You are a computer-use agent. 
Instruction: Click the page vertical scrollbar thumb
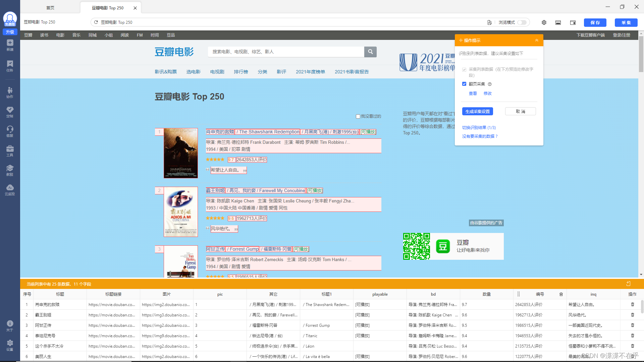coord(641,54)
